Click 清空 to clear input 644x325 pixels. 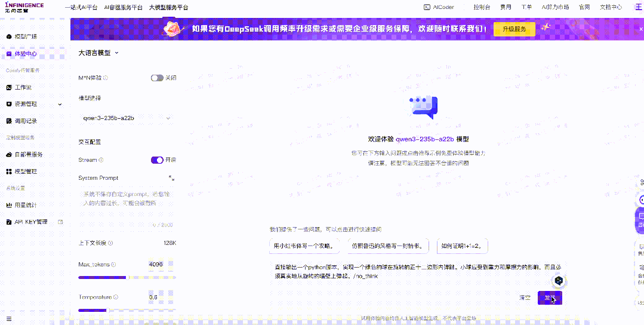coord(525,298)
